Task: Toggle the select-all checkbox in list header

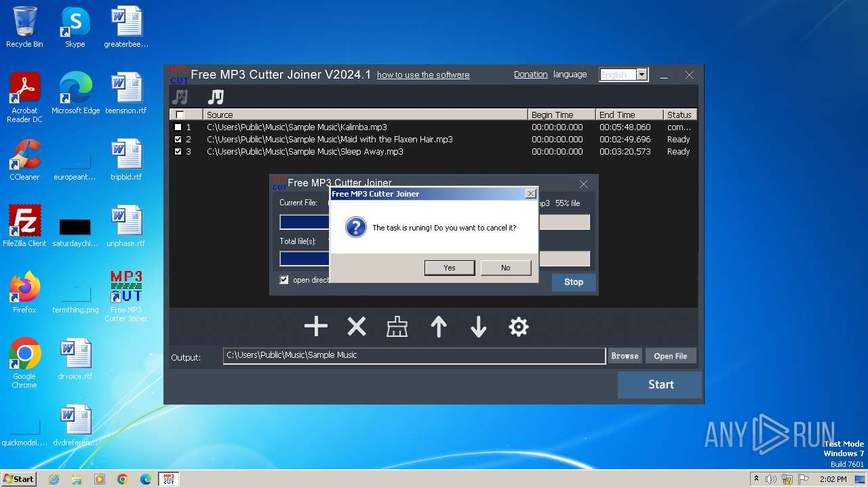Action: [x=180, y=115]
